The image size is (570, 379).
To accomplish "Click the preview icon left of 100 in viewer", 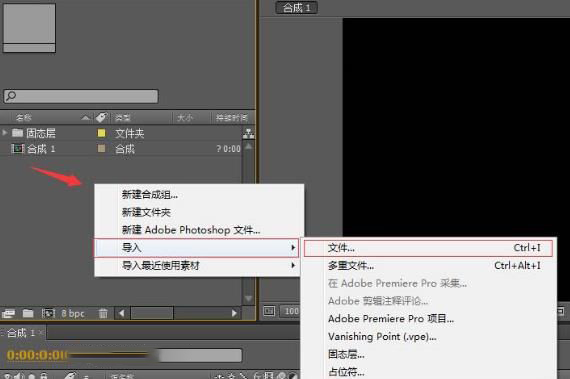I will click(269, 311).
